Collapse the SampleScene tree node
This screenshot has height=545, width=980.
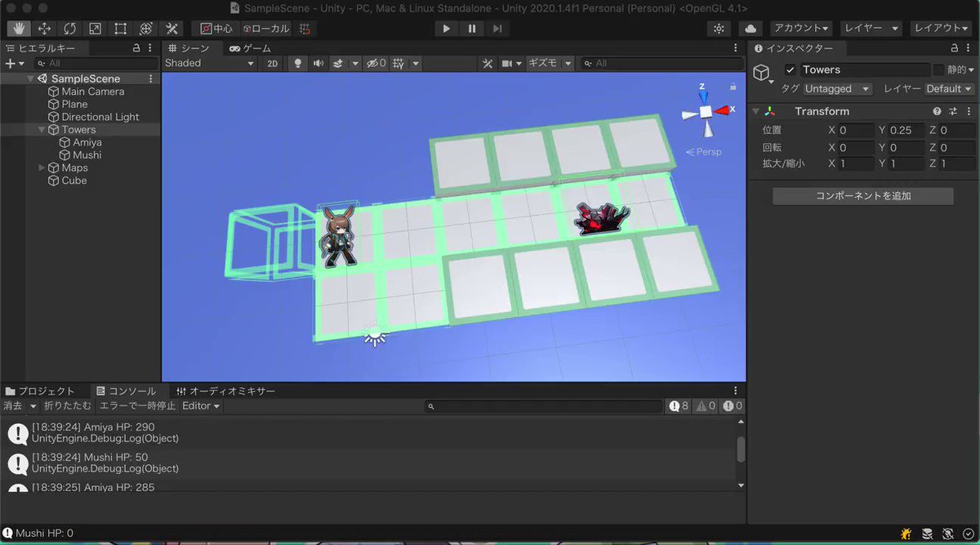pyautogui.click(x=30, y=78)
